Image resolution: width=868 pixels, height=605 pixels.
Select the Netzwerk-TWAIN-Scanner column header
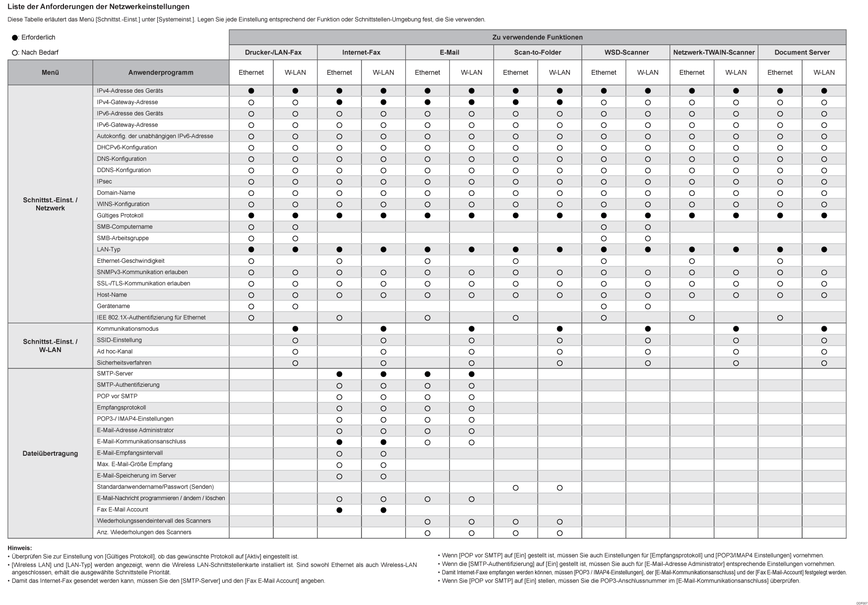coord(714,53)
